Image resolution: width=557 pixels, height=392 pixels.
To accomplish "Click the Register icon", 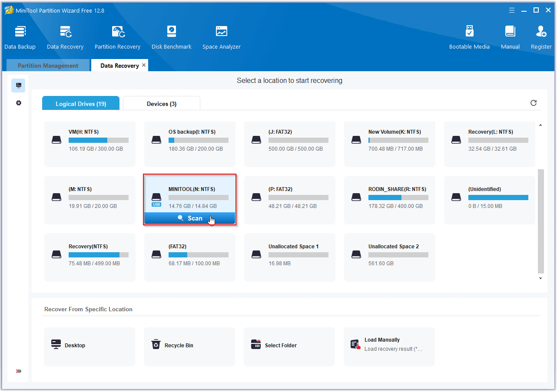I will pos(541,38).
